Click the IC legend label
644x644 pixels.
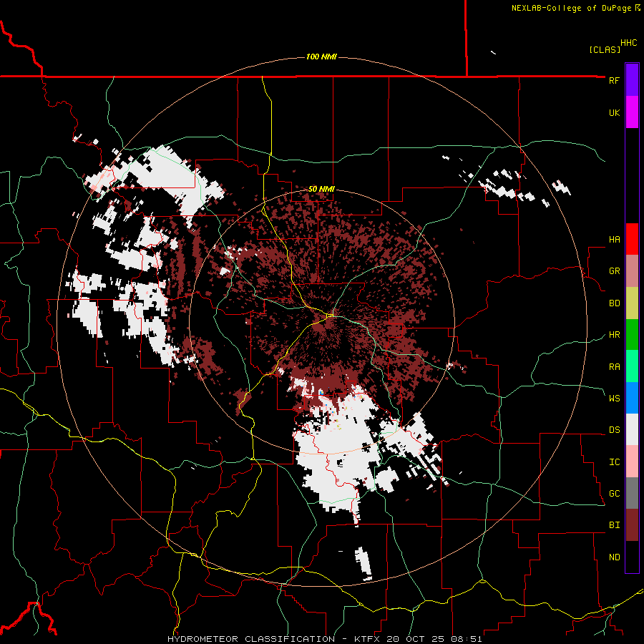point(614,462)
